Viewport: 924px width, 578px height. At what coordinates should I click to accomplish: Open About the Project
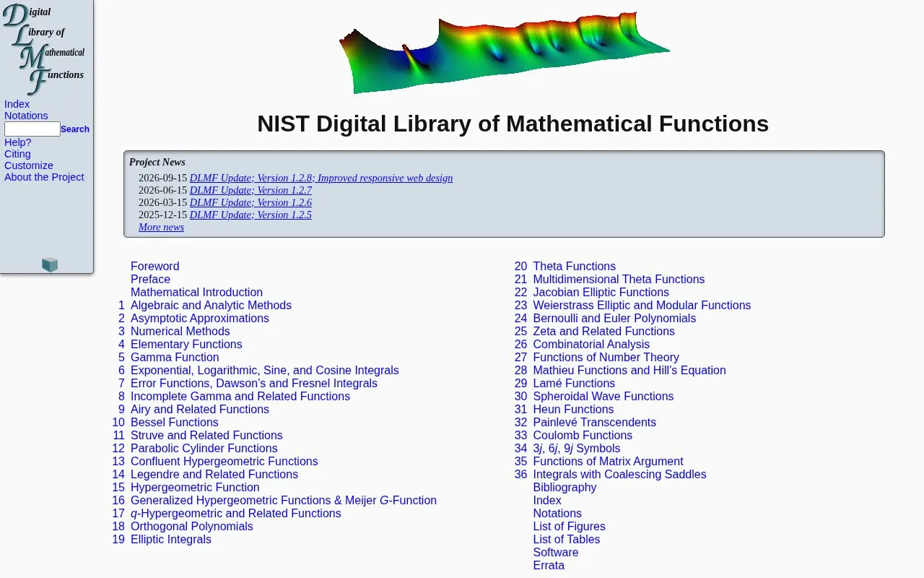pos(44,177)
